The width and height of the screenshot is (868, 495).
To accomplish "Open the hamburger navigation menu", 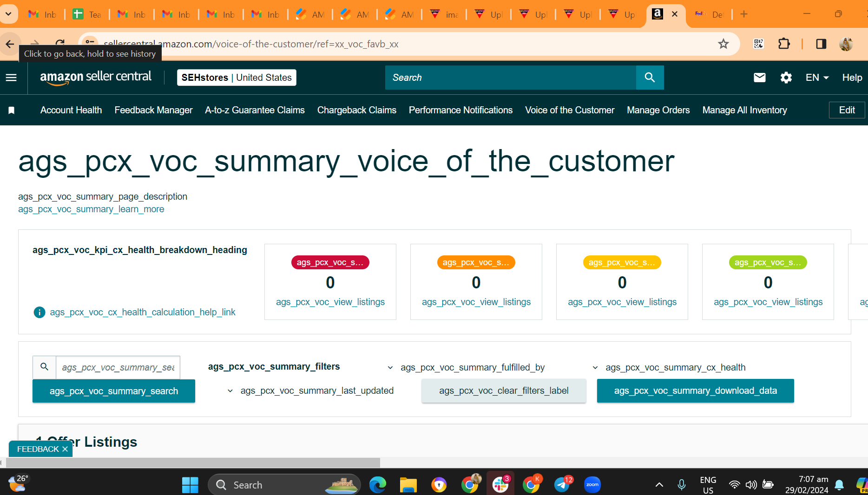I will (11, 78).
